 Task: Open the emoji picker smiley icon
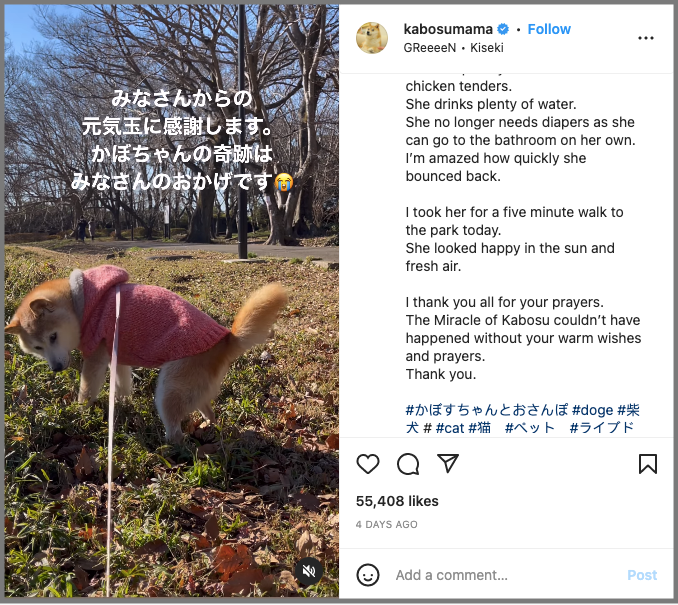click(x=368, y=575)
